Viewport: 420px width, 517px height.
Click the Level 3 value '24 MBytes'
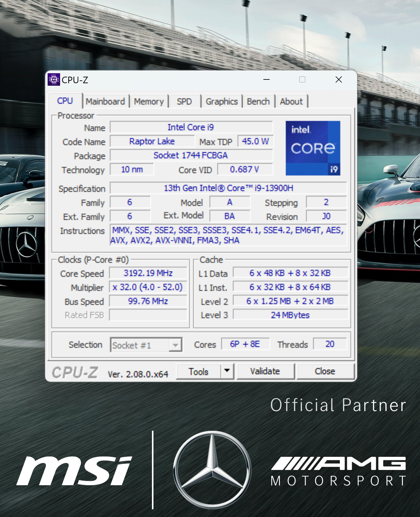pyautogui.click(x=290, y=315)
